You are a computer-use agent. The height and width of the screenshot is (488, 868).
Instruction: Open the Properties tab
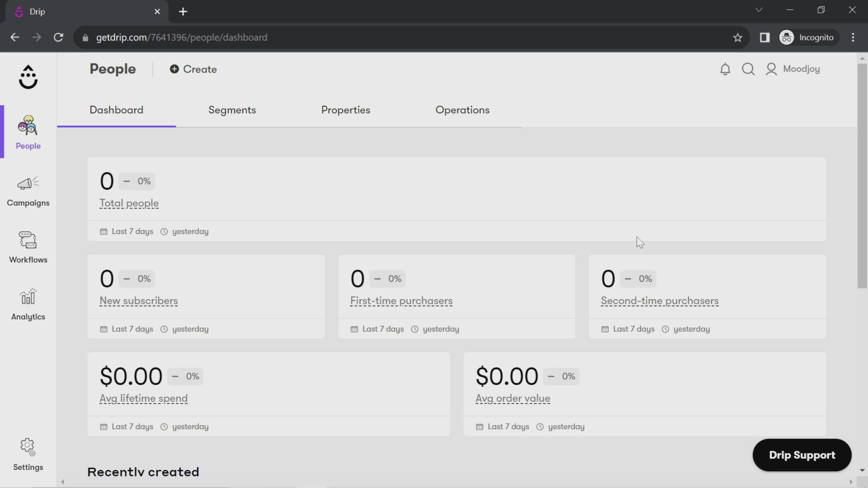[x=345, y=110]
